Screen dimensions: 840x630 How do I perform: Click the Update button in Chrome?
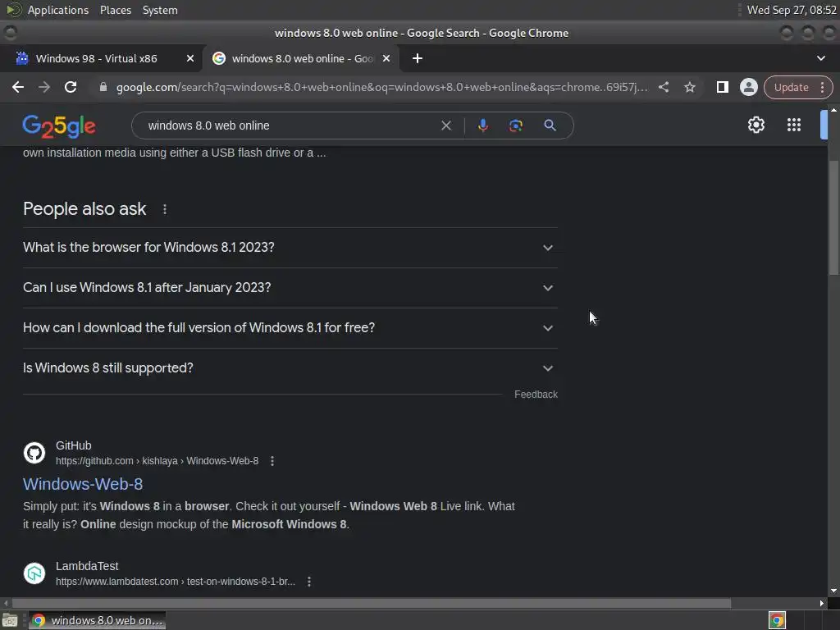tap(791, 87)
